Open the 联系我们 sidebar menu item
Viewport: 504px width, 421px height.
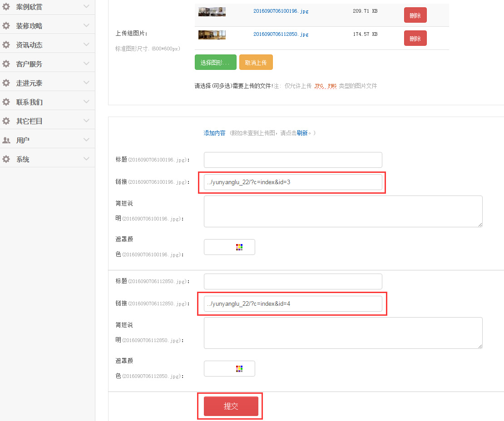click(x=30, y=102)
